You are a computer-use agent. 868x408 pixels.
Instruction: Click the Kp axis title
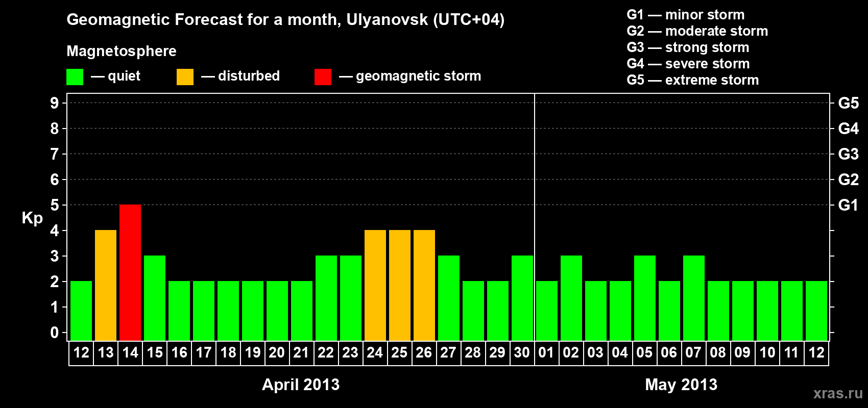[32, 218]
